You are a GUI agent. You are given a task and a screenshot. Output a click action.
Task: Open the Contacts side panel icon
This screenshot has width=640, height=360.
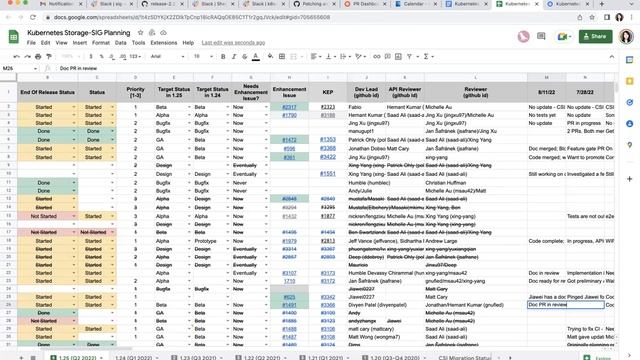coord(629,124)
